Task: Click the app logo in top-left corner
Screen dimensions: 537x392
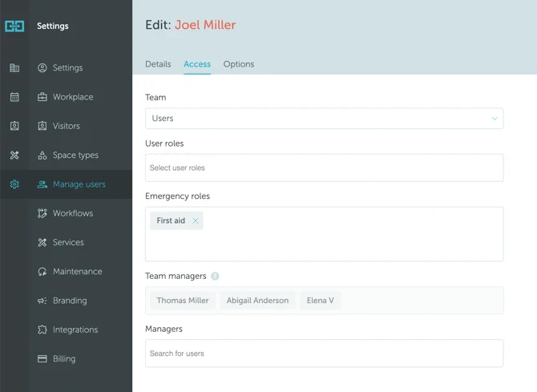Action: (14, 26)
